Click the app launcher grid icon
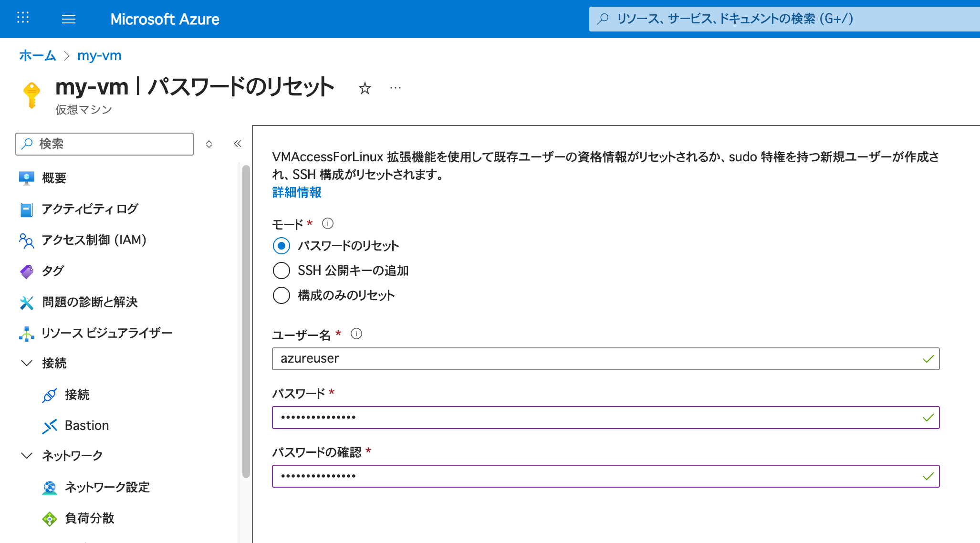Viewport: 980px width, 543px height. point(23,18)
